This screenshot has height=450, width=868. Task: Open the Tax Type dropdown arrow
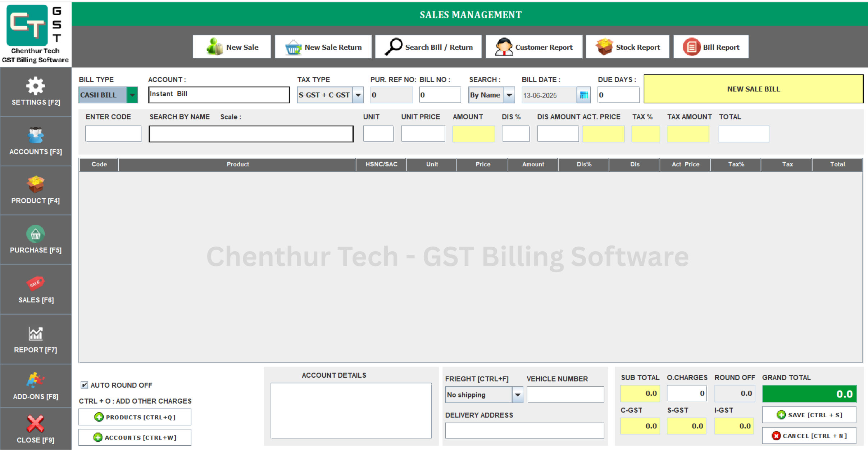pos(358,95)
